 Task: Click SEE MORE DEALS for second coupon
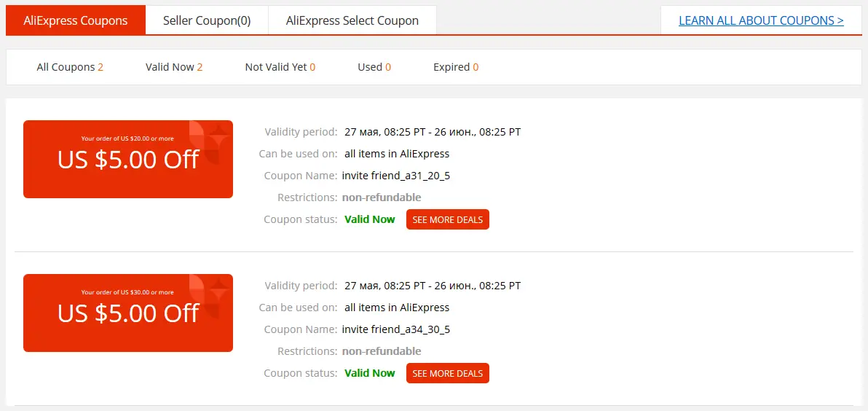click(448, 373)
